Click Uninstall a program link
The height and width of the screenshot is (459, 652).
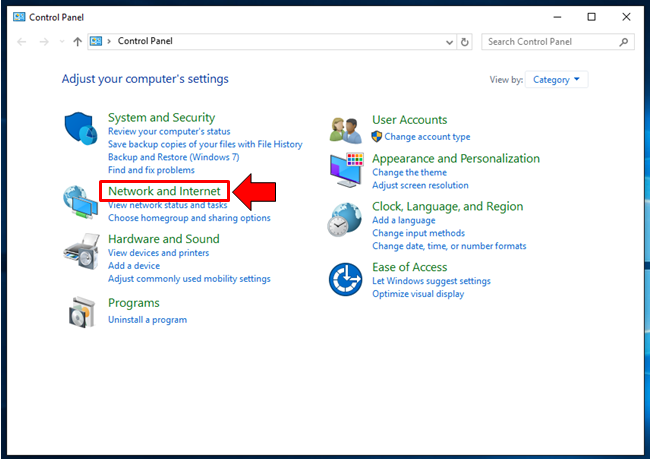[147, 320]
